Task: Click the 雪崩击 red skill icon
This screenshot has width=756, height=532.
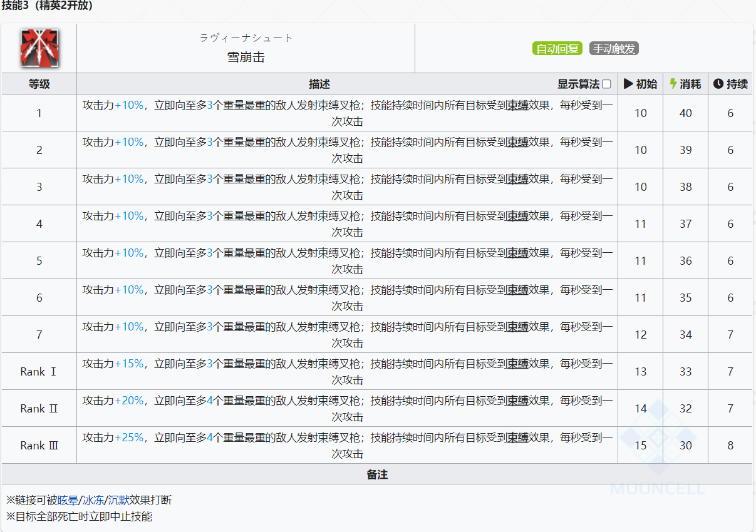Action: coord(39,48)
